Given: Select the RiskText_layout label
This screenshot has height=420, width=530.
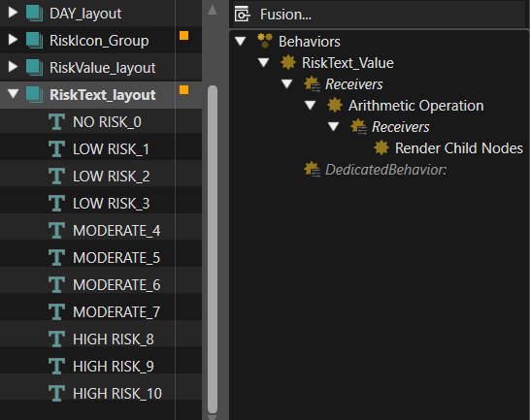Looking at the screenshot, I should click(x=103, y=95).
